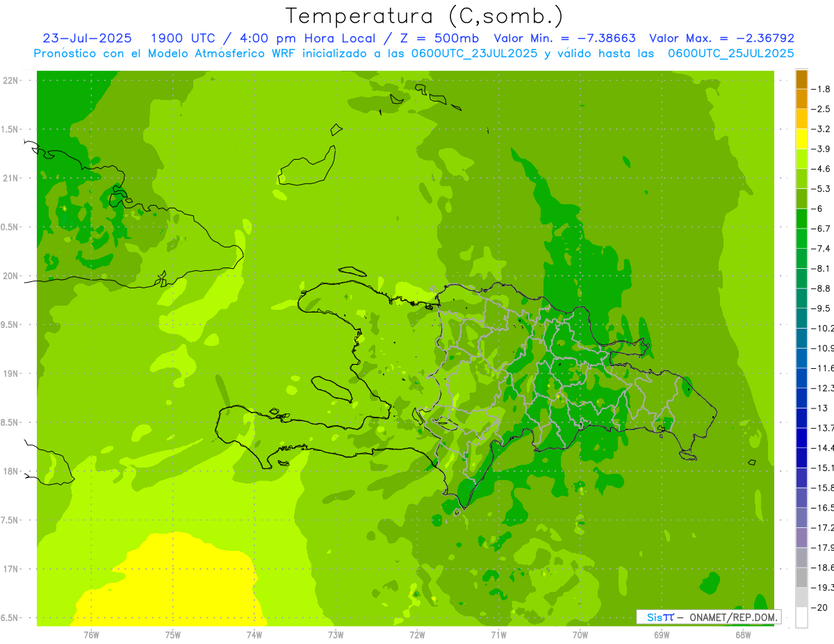Pick the teal swatch between -9.5 and -10.2
Screen dimensions: 834x644
coord(801,318)
